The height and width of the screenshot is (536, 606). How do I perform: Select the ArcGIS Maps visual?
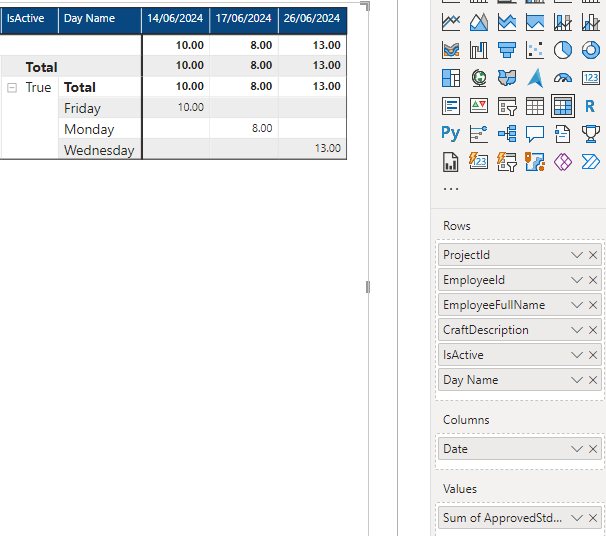click(535, 162)
